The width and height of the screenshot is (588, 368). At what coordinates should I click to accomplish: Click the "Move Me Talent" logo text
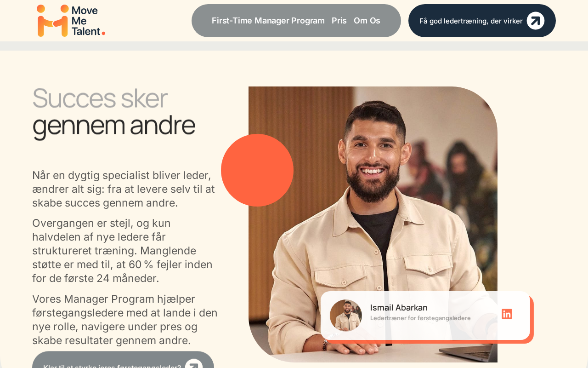(88, 21)
